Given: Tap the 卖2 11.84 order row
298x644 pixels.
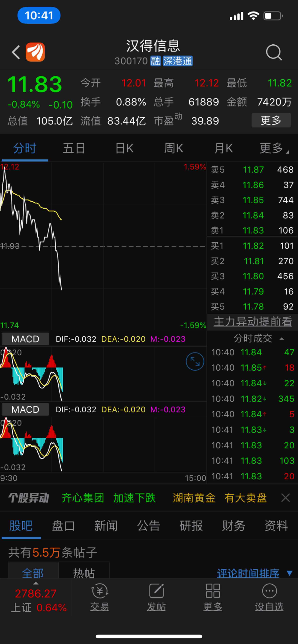Looking at the screenshot, I should [252, 215].
